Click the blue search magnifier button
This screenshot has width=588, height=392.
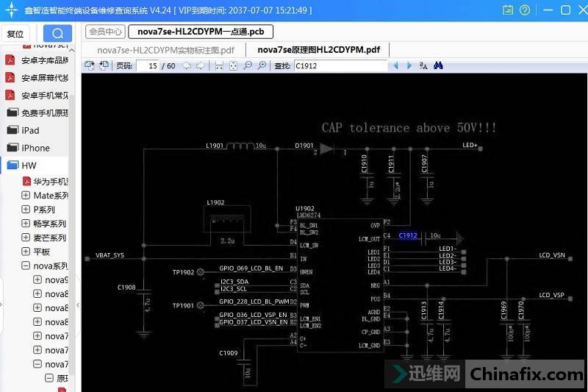point(57,34)
